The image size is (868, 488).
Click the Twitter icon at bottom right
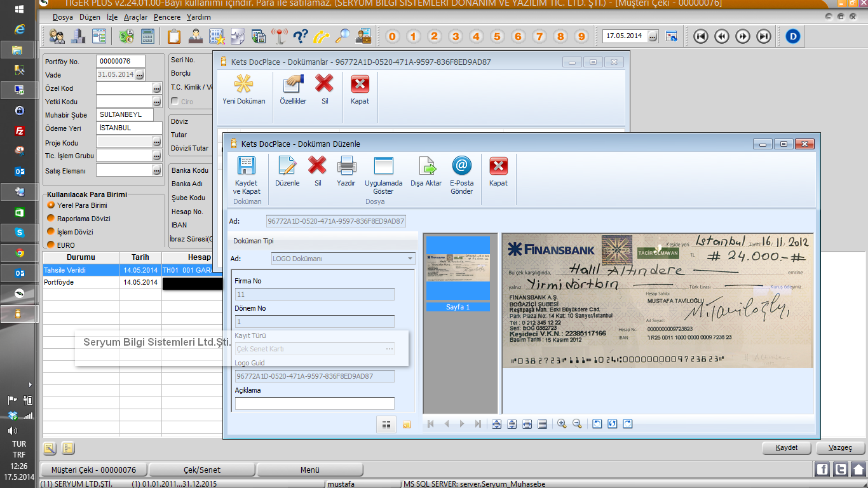(x=841, y=470)
